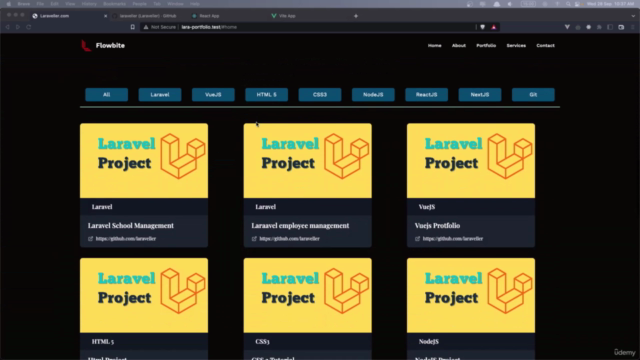The image size is (640, 360).
Task: Open the Apple menu
Action: click(8, 4)
